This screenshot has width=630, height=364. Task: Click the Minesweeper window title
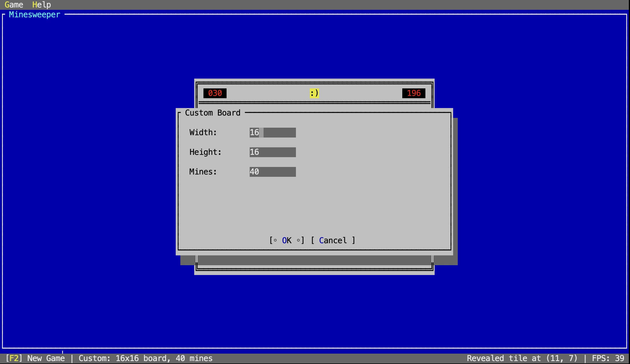(34, 14)
